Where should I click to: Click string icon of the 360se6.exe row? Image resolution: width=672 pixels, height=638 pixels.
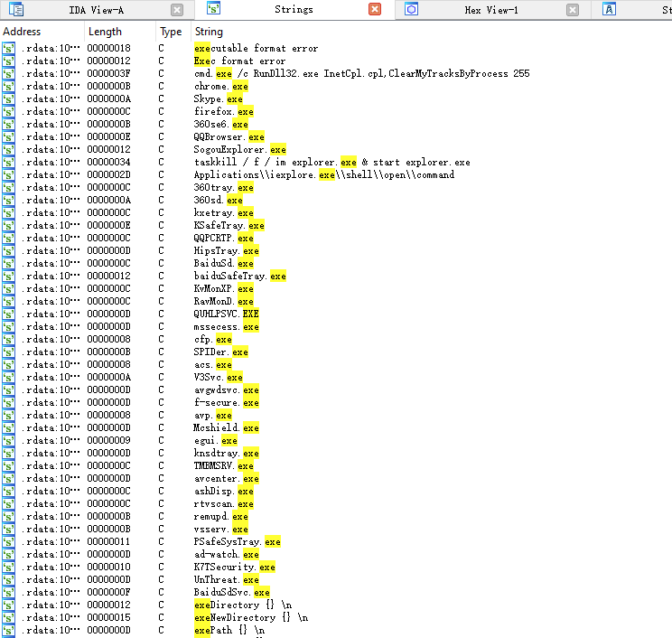(8, 125)
